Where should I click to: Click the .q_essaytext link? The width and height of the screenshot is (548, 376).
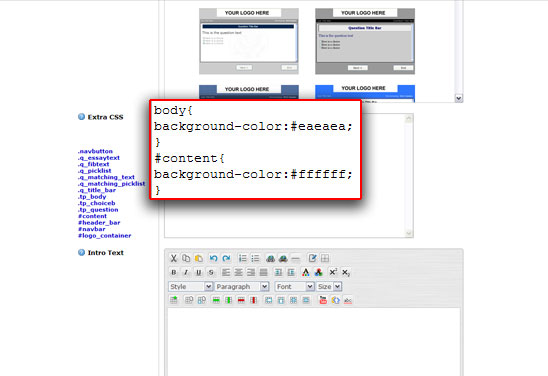(99, 158)
